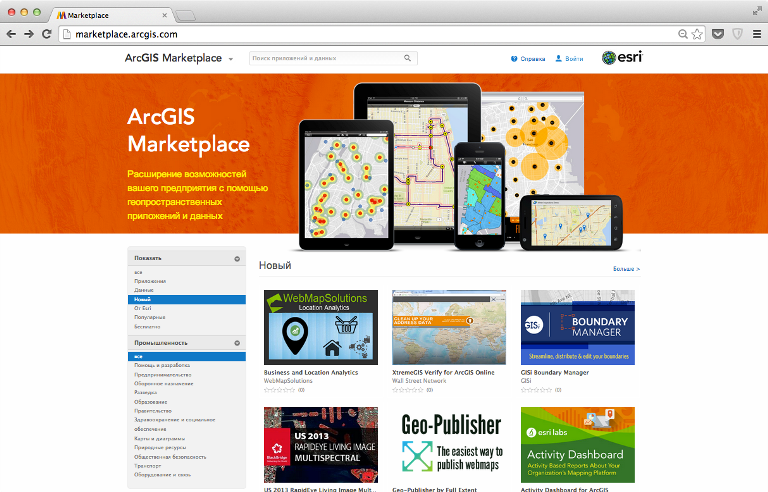768x492 pixels.
Task: Open the esri labs Activity Dashboard thumbnail
Action: coord(578,445)
